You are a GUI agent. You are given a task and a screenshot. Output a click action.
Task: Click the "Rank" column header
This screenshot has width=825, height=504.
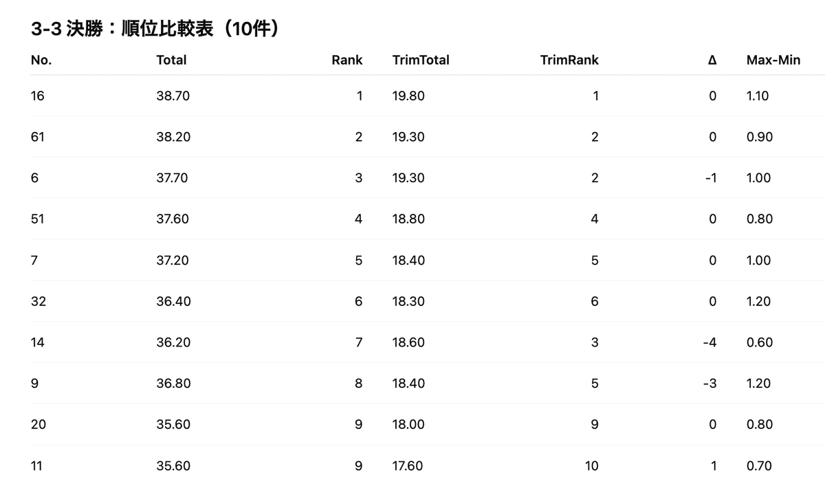(346, 60)
